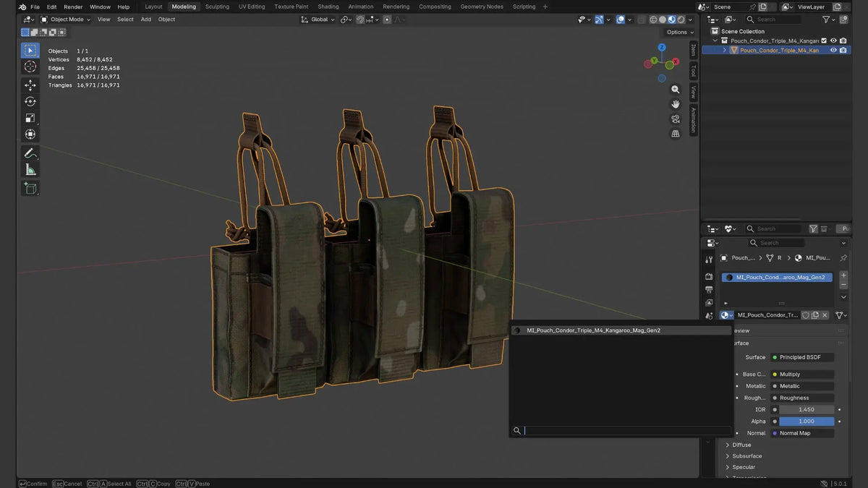Activate the Select Box tool

click(x=30, y=50)
